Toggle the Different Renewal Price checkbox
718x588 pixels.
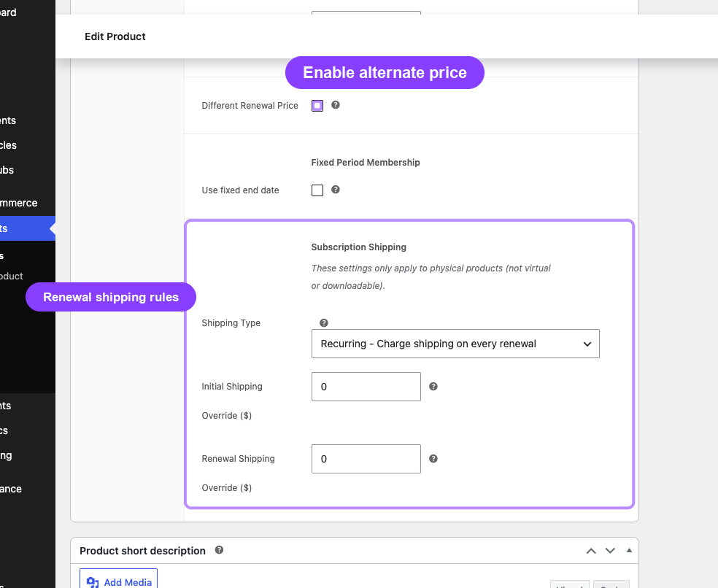pos(317,106)
